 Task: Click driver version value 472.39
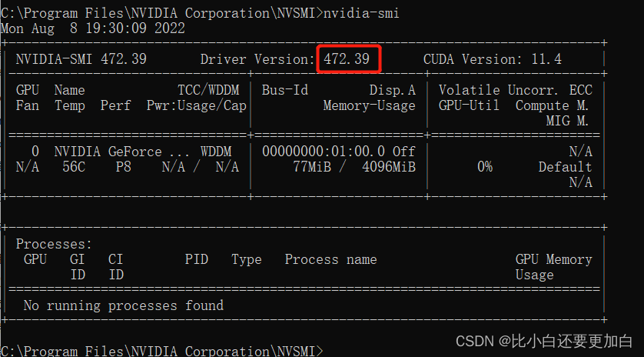coord(347,58)
